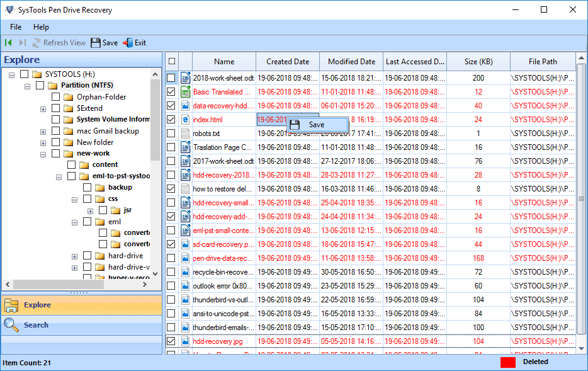
Task: Expand the jsr folder node
Action: point(91,211)
